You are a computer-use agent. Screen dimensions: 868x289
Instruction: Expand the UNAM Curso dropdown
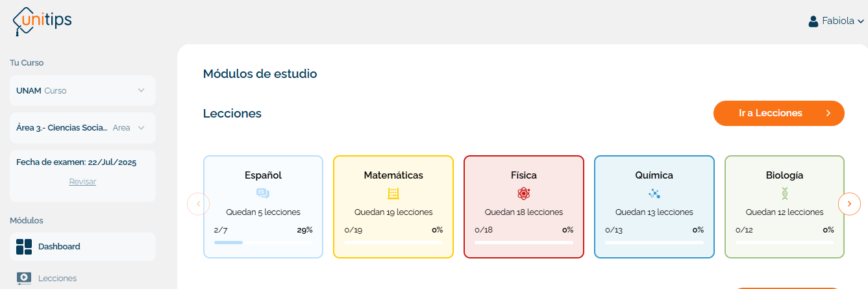pyautogui.click(x=141, y=90)
